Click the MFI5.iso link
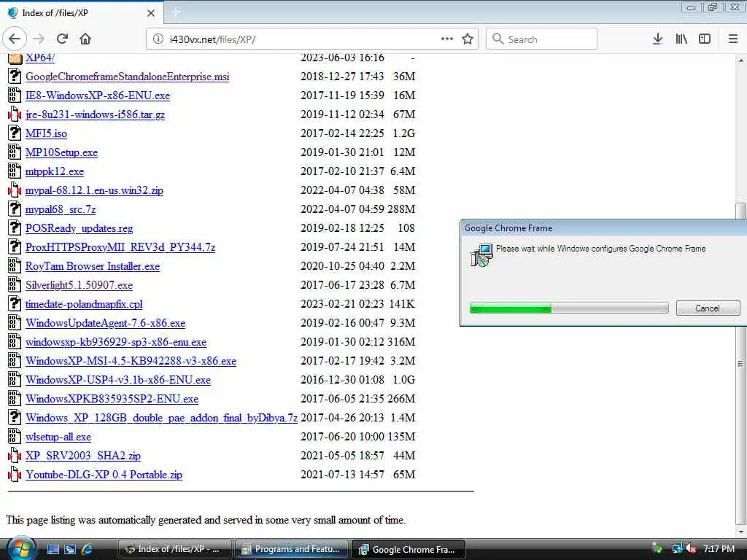747x560 pixels. point(46,134)
